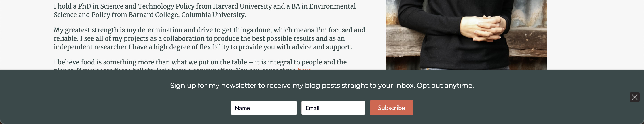The image size is (644, 124).
Task: Click the words 'Barnard College'
Action: pyautogui.click(x=153, y=15)
